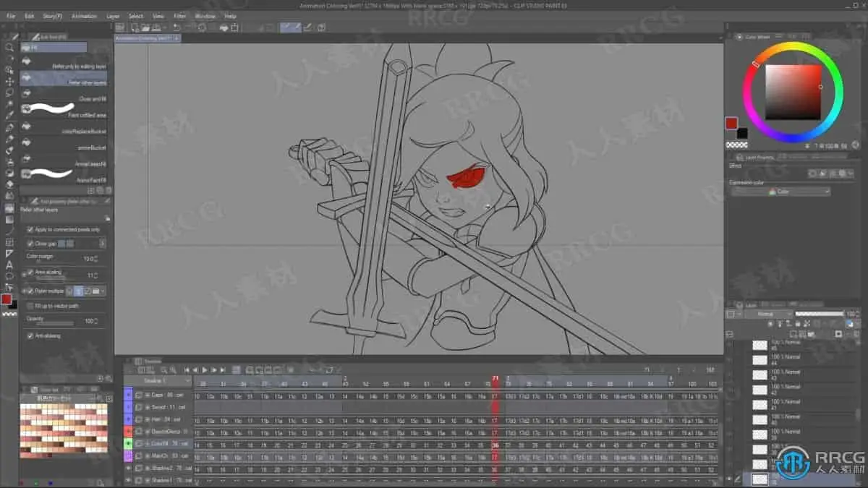Choose the Refer other layers sub tool
The width and height of the screenshot is (868, 488).
tap(64, 78)
